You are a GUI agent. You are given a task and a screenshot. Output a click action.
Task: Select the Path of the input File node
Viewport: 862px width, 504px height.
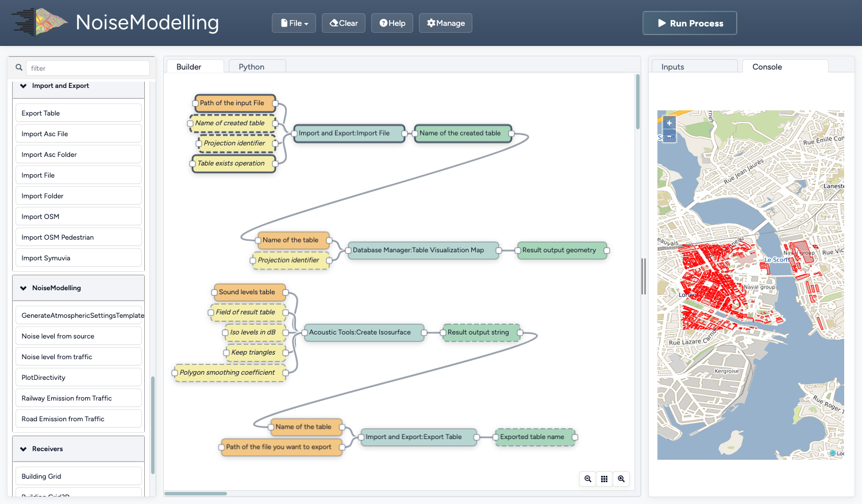click(x=235, y=103)
